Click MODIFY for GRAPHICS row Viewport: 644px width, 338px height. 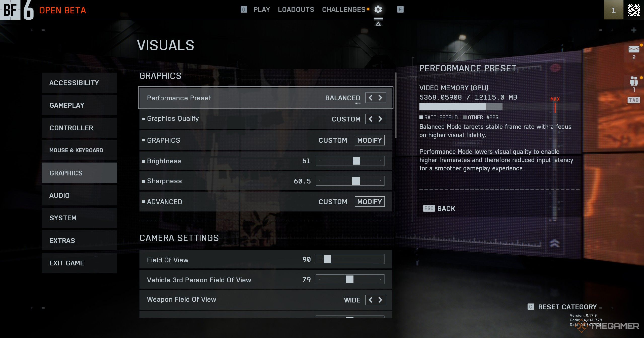point(369,140)
